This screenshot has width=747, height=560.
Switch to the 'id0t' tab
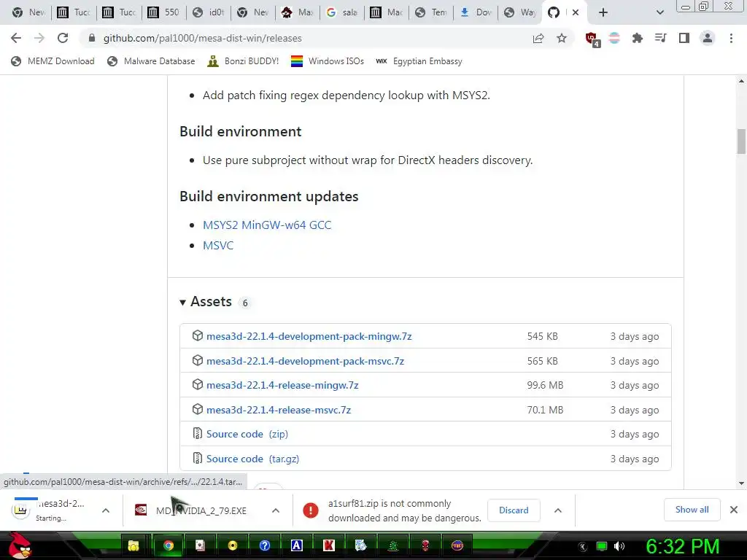click(x=209, y=12)
